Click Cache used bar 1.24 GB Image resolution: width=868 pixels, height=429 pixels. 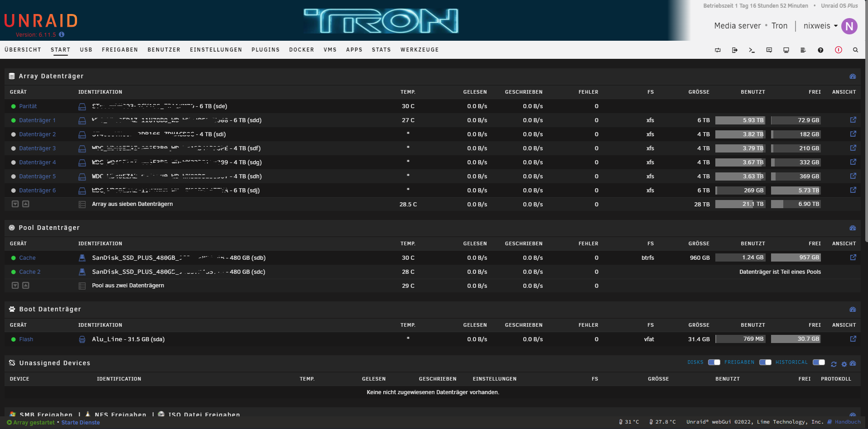point(740,257)
